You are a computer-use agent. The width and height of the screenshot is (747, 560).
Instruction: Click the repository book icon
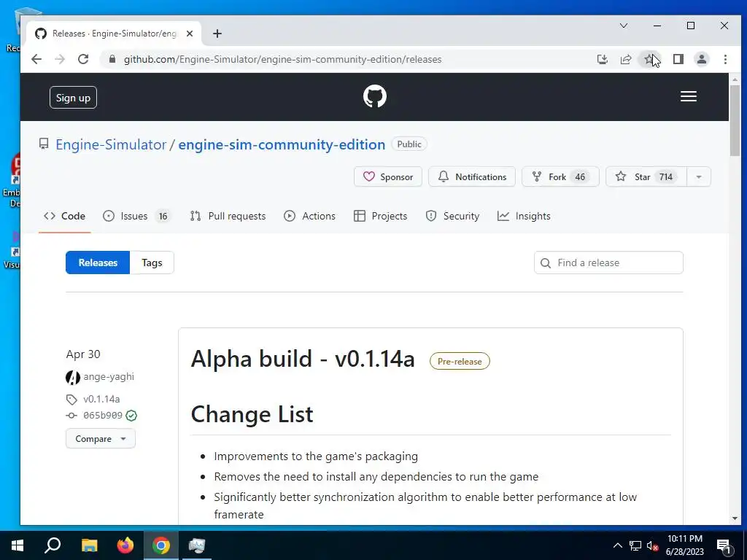(44, 144)
